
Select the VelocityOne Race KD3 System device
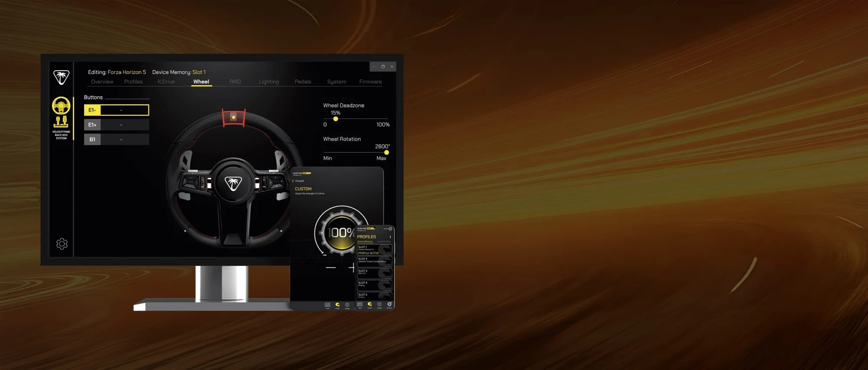(x=61, y=118)
